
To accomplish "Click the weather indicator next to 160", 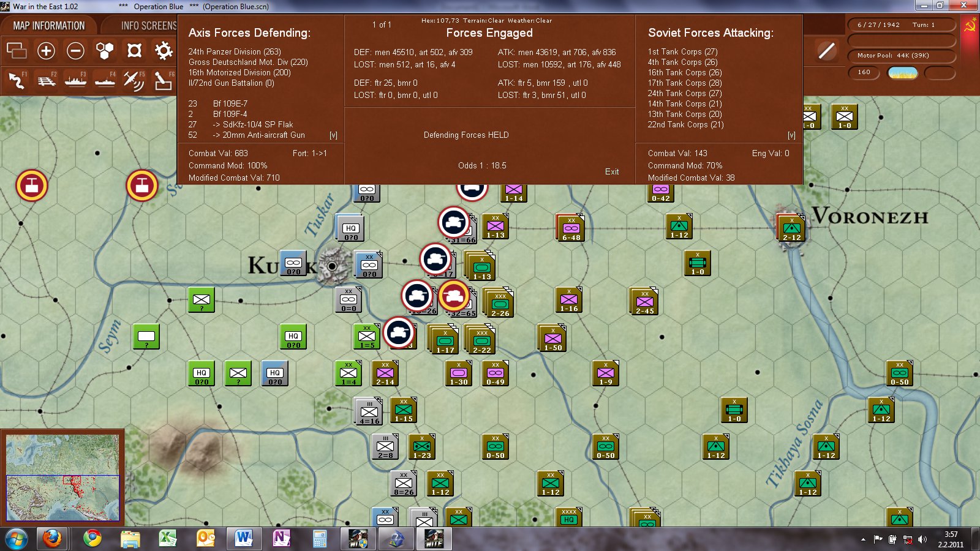I will click(903, 73).
